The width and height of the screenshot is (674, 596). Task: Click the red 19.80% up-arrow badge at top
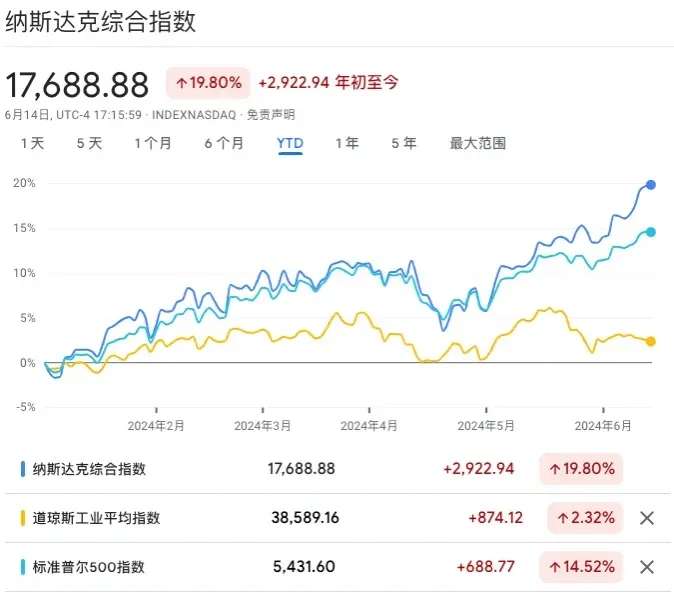(209, 82)
